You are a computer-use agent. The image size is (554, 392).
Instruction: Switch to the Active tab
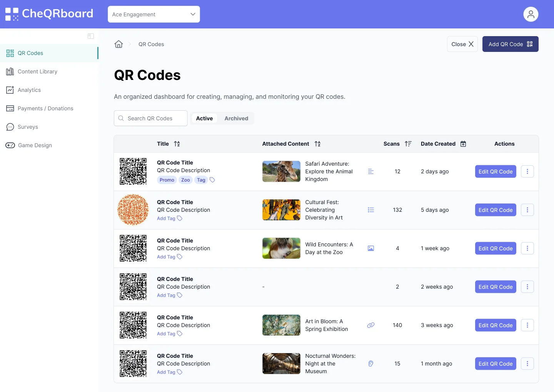pyautogui.click(x=204, y=118)
